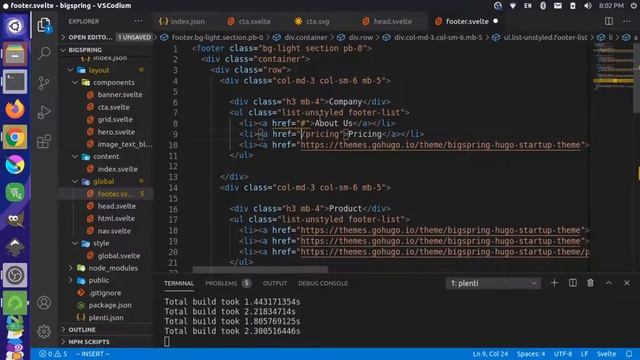
Task: Click Spaces: 4 indentation setting
Action: click(x=531, y=354)
